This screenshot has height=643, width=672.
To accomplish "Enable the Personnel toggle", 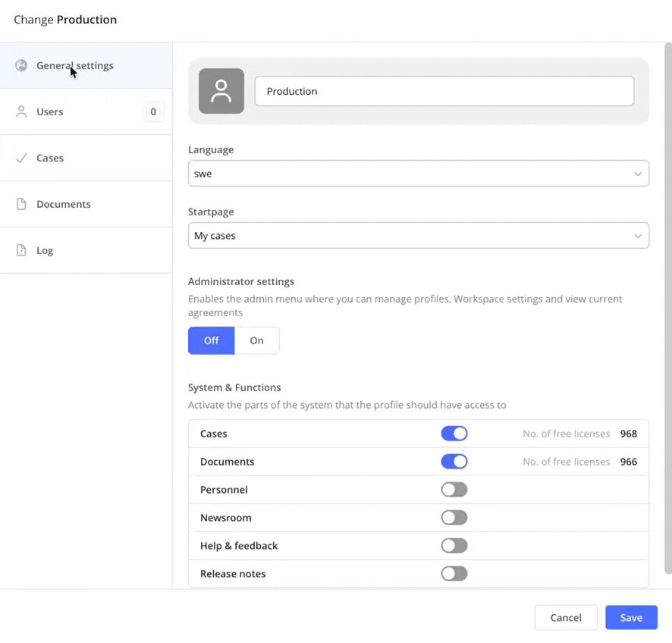I will click(454, 490).
